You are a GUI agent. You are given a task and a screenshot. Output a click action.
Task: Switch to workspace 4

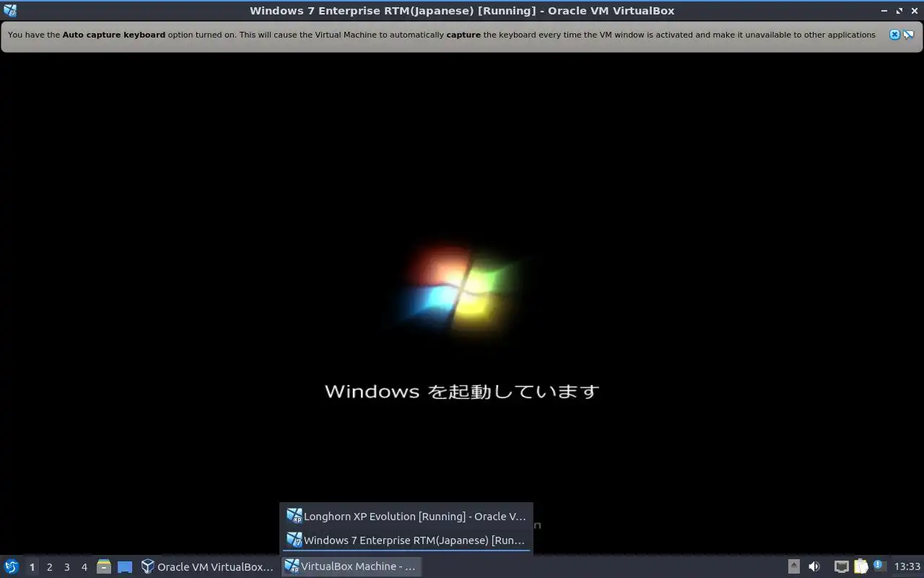click(x=84, y=567)
